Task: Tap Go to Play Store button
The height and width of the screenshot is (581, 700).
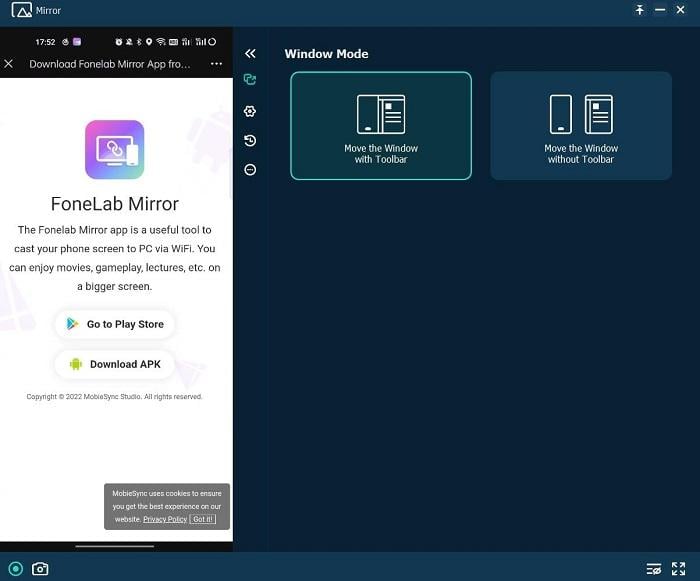Action: coord(115,324)
